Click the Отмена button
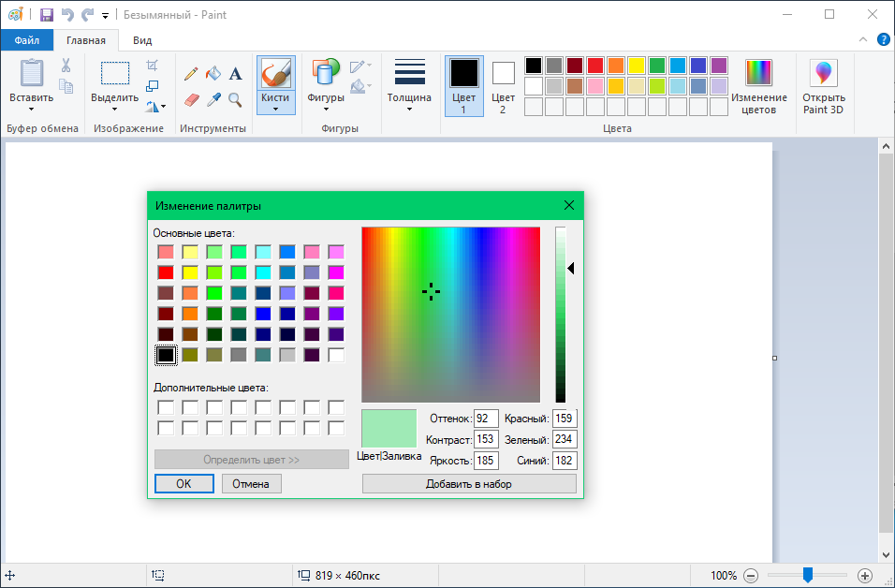This screenshot has width=895, height=588. tap(251, 483)
